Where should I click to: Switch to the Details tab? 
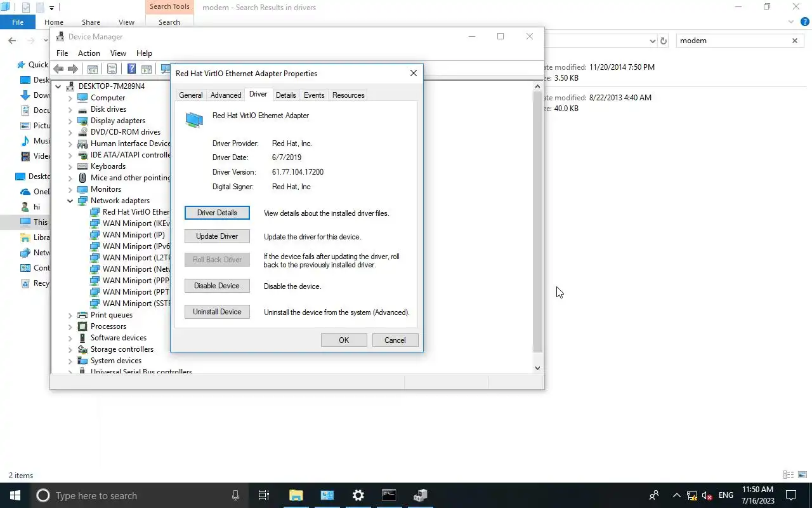(x=285, y=95)
